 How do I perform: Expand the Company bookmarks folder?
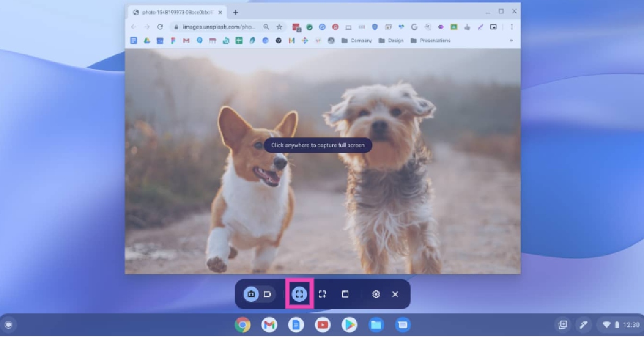tap(356, 41)
